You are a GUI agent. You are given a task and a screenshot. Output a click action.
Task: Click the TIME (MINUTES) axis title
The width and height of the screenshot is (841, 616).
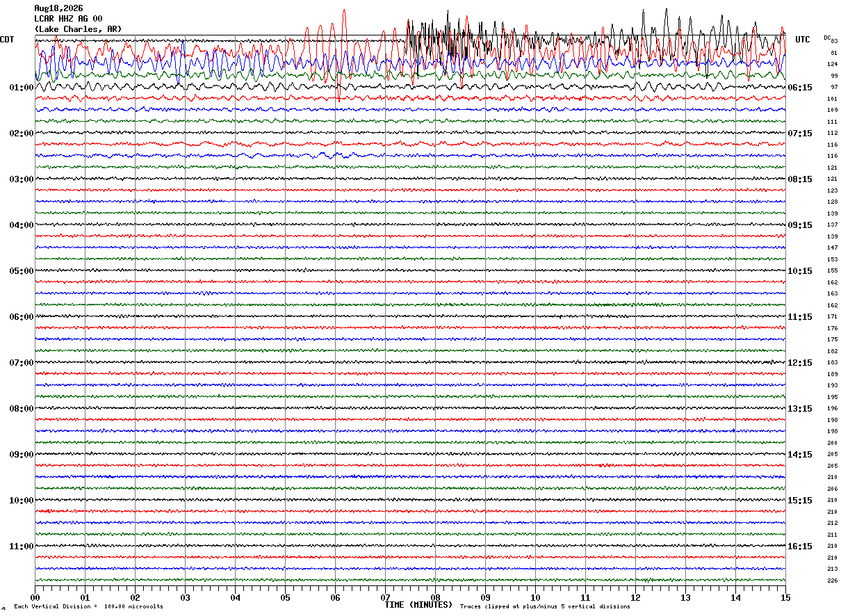pos(418,605)
